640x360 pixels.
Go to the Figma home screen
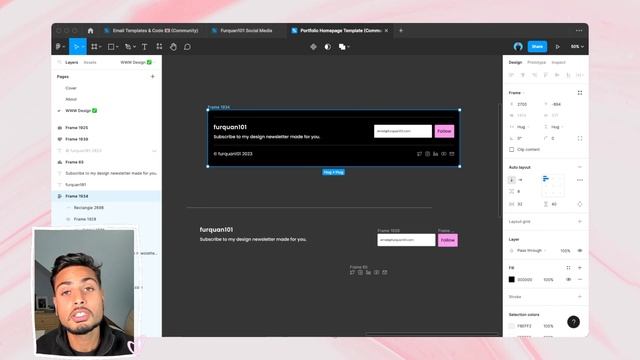(x=91, y=31)
